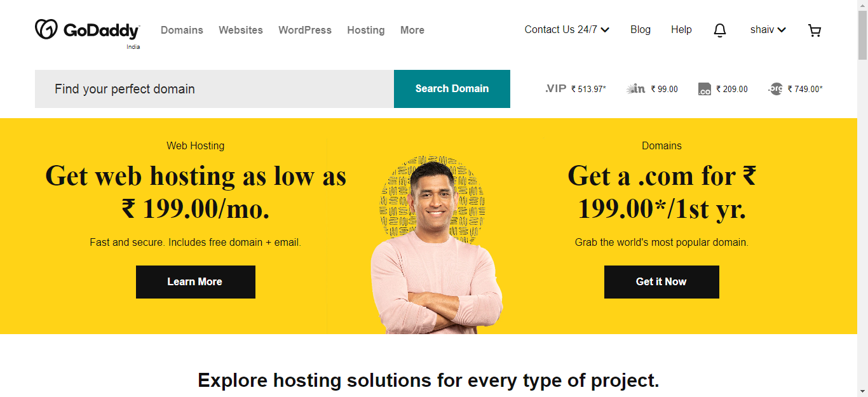This screenshot has height=397, width=868.
Task: Click the Get it Now button
Action: coord(661,282)
